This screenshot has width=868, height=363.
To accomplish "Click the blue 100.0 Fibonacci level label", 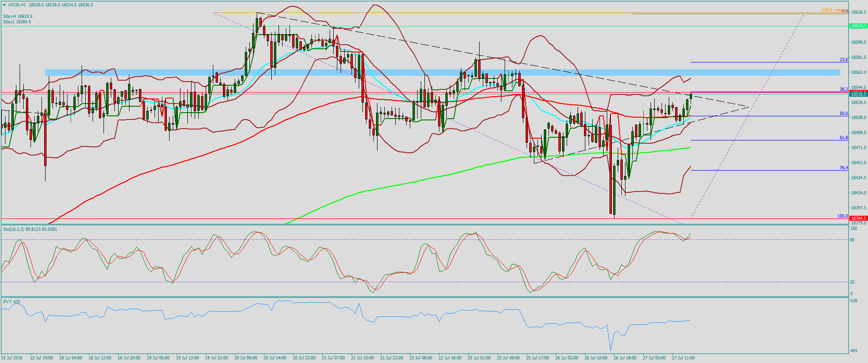I will pyautogui.click(x=842, y=216).
